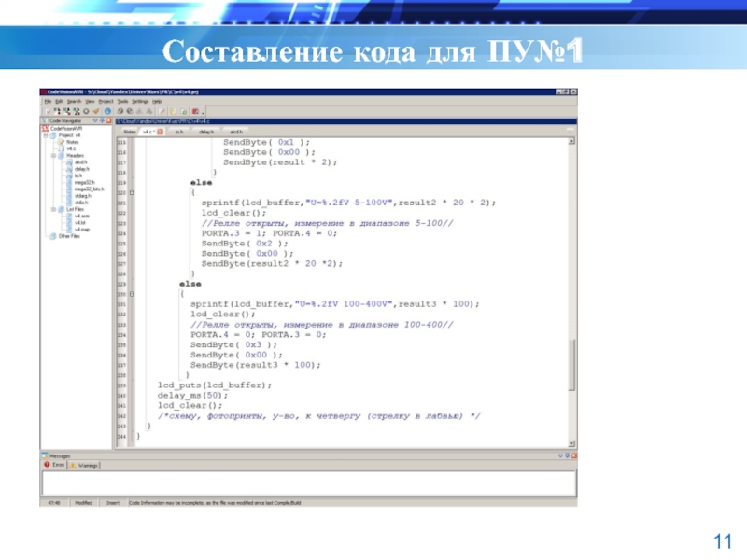The height and width of the screenshot is (560, 747).
Task: Collapse the List Files tree node
Action: (x=54, y=209)
